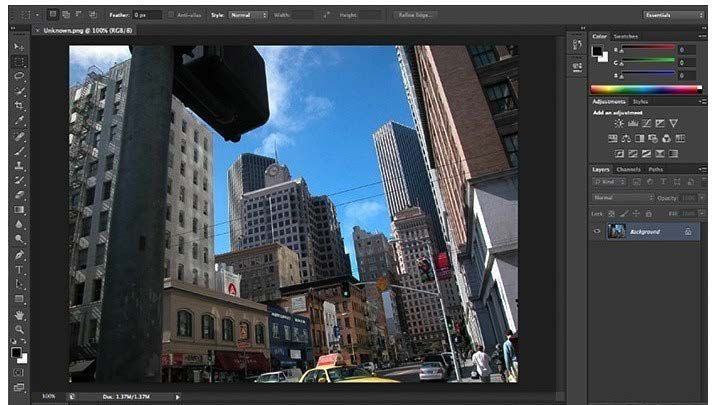This screenshot has height=405, width=716.
Task: Add a Curves adjustment
Action: point(647,123)
